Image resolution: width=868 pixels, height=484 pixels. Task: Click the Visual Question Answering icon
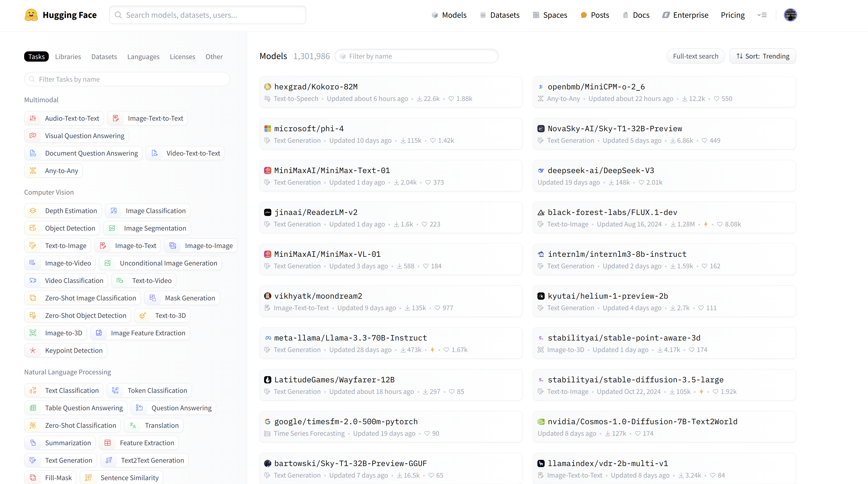33,136
